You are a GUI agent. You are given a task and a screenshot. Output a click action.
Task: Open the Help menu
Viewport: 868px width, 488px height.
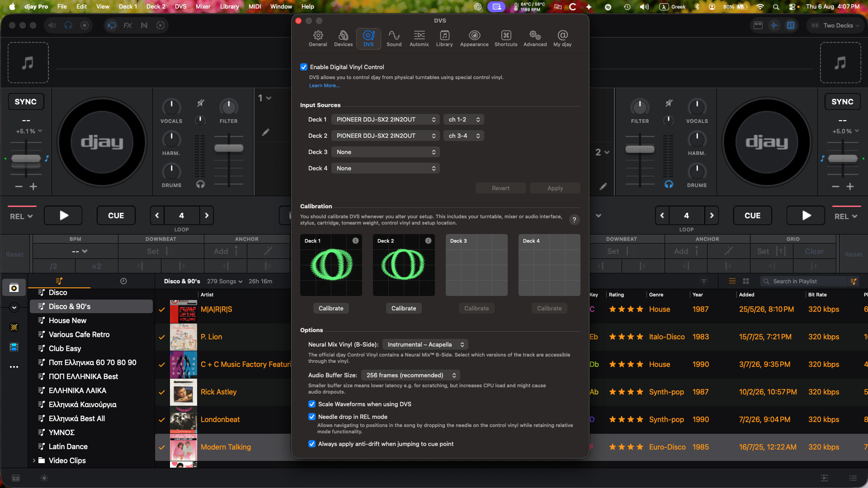click(308, 6)
